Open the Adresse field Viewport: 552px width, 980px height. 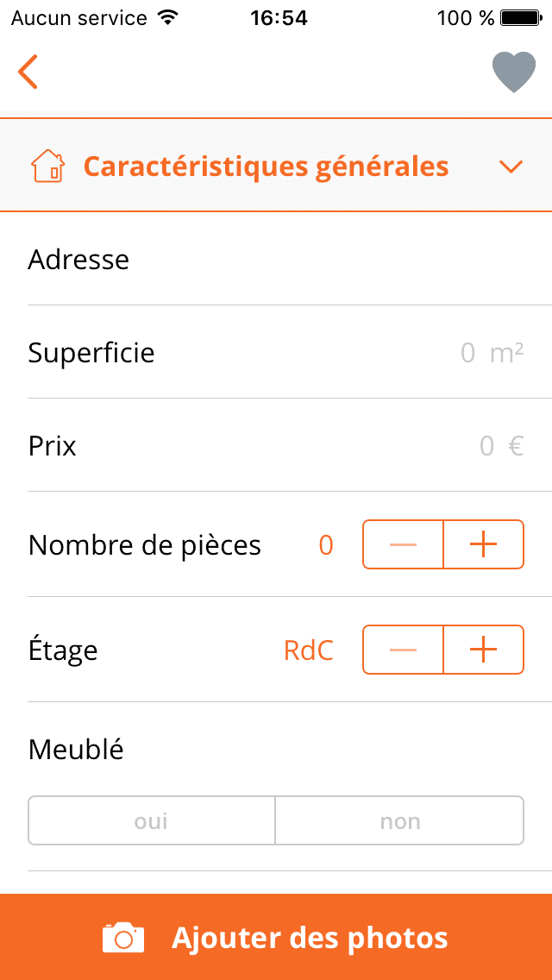pyautogui.click(x=276, y=260)
